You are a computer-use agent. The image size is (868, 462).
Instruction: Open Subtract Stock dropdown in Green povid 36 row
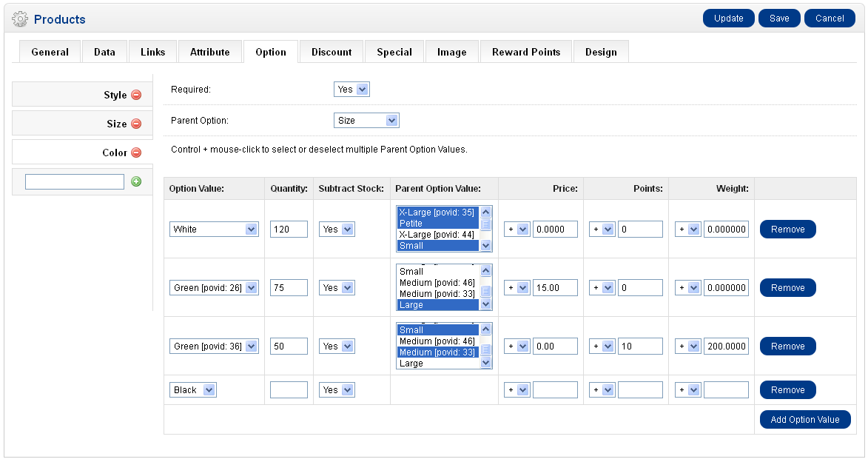(x=337, y=346)
